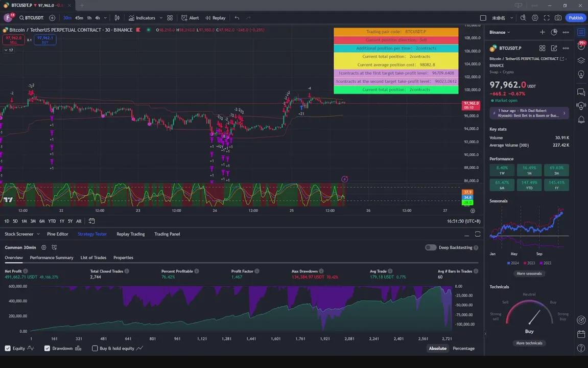Select the 1h timeframe
The width and height of the screenshot is (588, 368).
[89, 17]
